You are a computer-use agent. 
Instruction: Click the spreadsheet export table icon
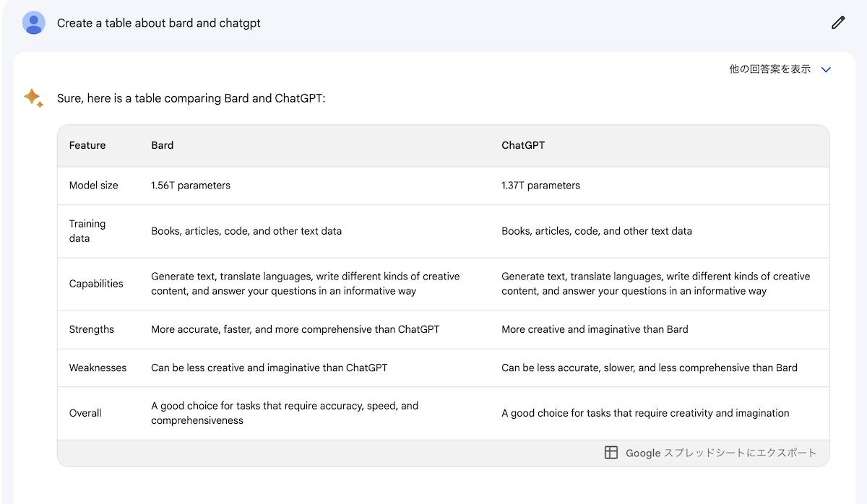pyautogui.click(x=611, y=453)
